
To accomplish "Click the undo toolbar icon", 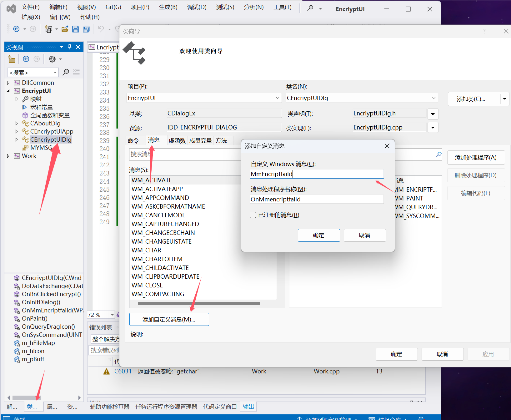I will (x=101, y=29).
